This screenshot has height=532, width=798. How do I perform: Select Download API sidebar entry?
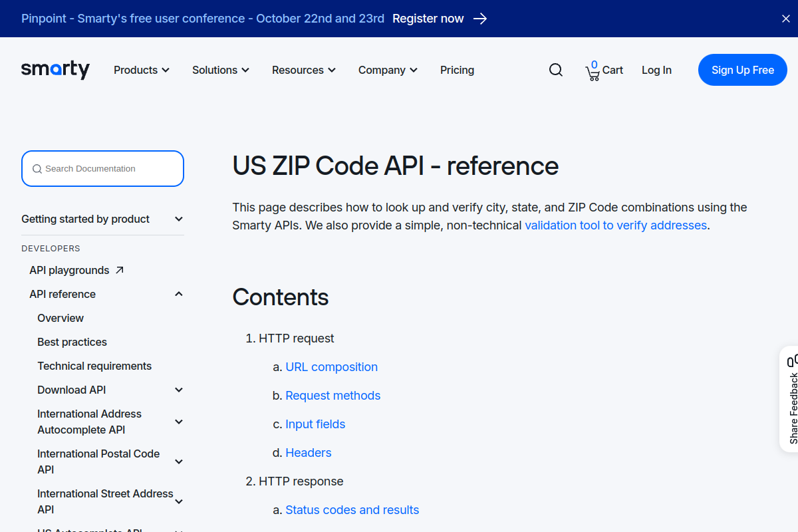tap(72, 390)
